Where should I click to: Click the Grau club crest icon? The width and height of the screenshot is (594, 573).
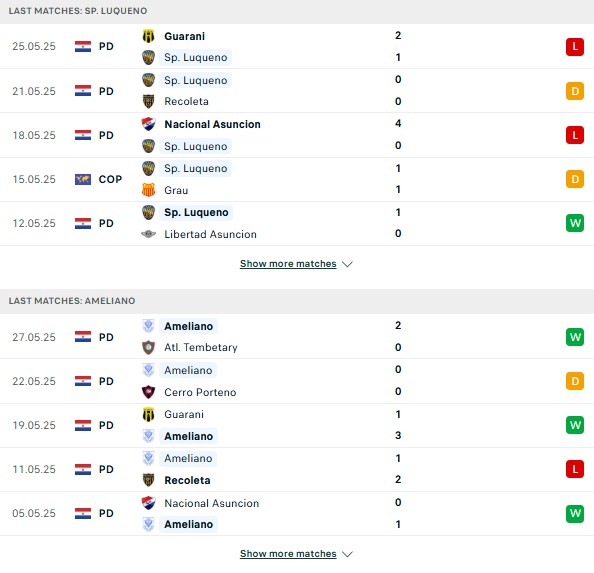(x=148, y=190)
